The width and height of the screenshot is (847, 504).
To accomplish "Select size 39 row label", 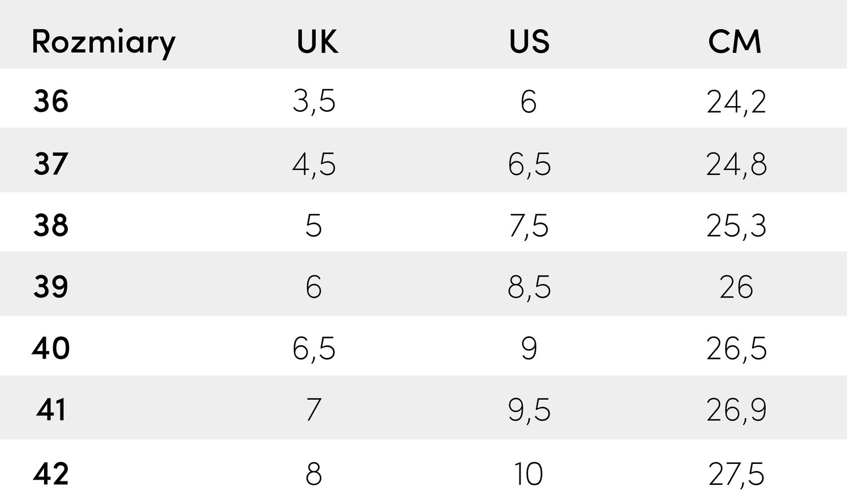I will pos(51,287).
